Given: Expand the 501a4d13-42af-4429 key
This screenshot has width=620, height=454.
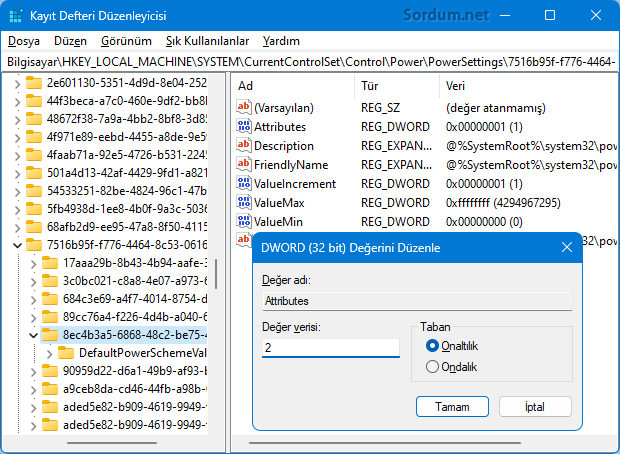Looking at the screenshot, I should point(17,174).
